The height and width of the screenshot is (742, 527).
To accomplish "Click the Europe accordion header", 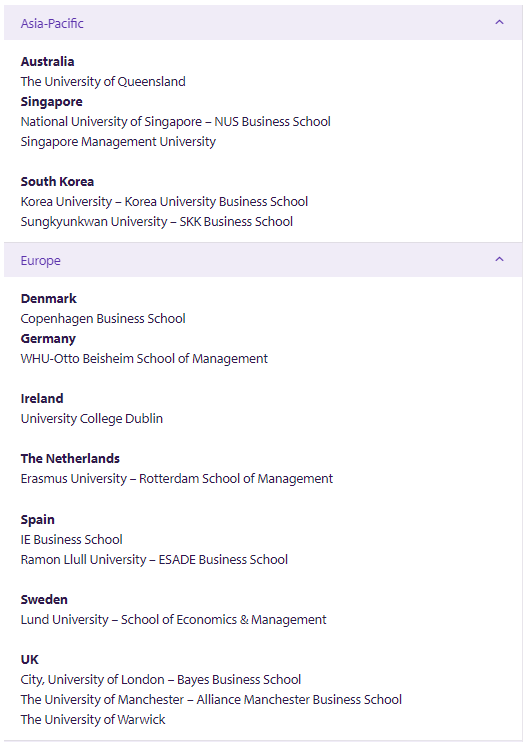I will point(263,260).
